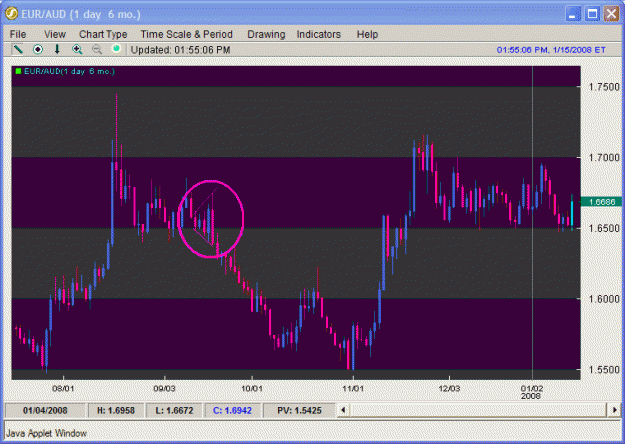Open the Chart Type menu

103,34
